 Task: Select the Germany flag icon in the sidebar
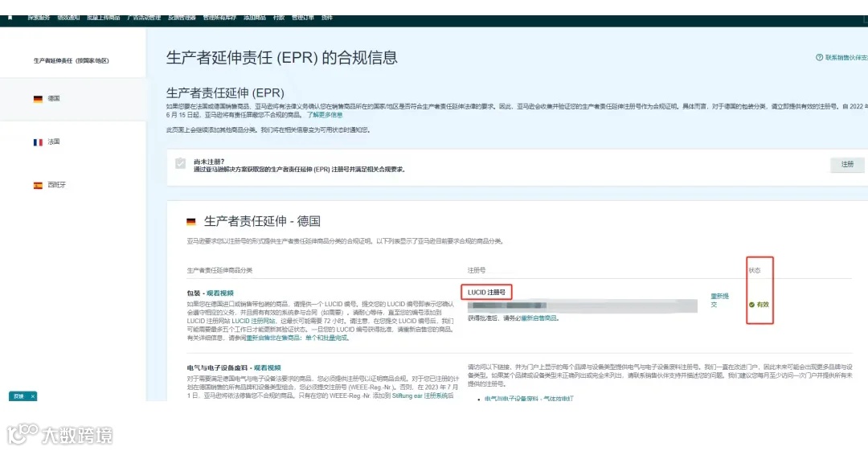pyautogui.click(x=38, y=99)
